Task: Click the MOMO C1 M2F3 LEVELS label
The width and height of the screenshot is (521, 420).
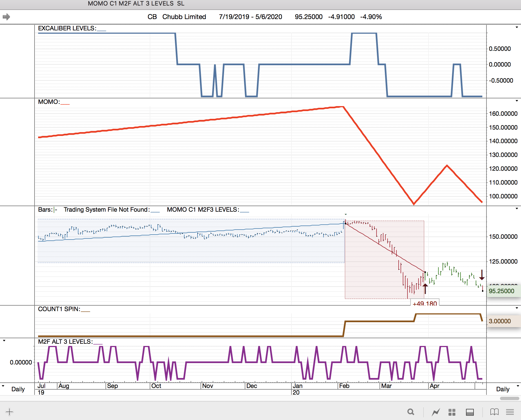Action: coord(203,210)
